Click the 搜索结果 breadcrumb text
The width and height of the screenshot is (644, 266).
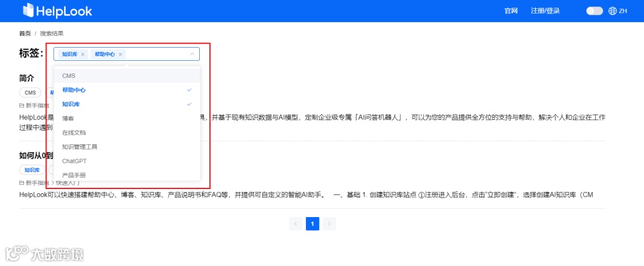52,33
